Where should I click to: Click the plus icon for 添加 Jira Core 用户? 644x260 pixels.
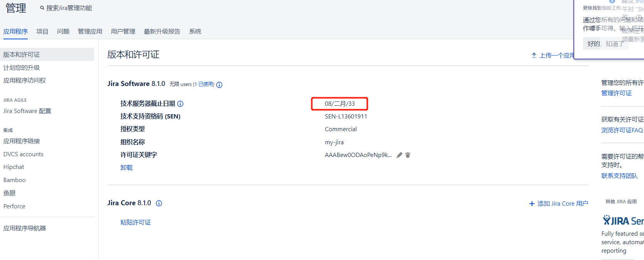tap(532, 204)
